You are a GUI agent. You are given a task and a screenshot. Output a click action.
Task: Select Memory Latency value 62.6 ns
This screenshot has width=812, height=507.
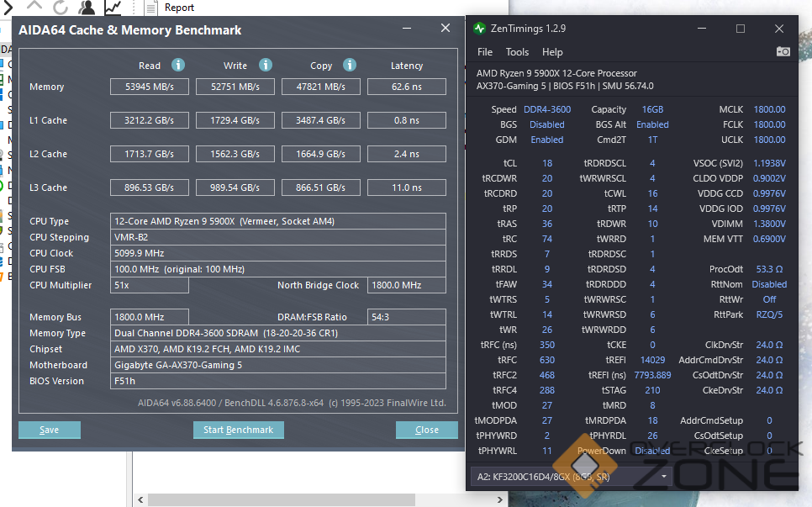tap(407, 87)
